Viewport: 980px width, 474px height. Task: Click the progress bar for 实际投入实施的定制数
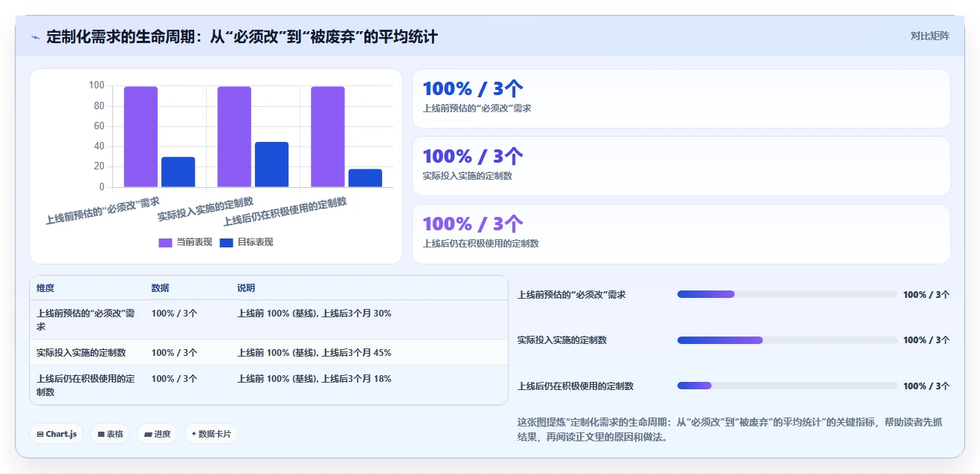pos(787,340)
